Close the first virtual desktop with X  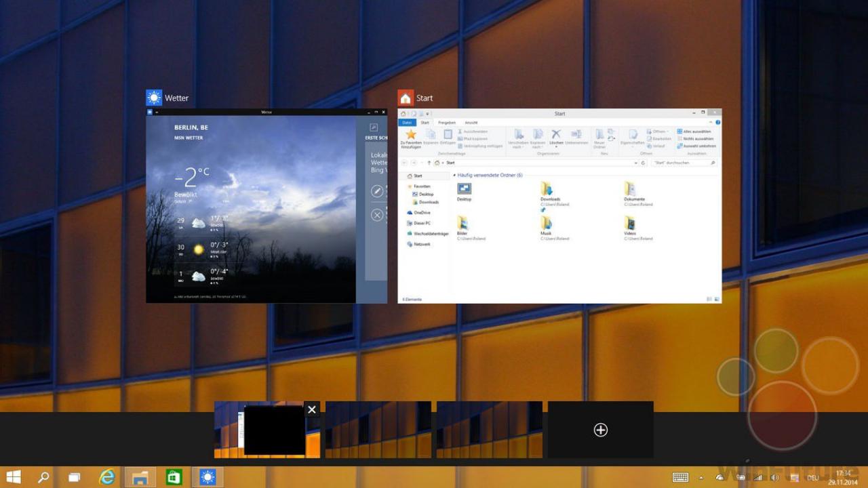tap(312, 409)
